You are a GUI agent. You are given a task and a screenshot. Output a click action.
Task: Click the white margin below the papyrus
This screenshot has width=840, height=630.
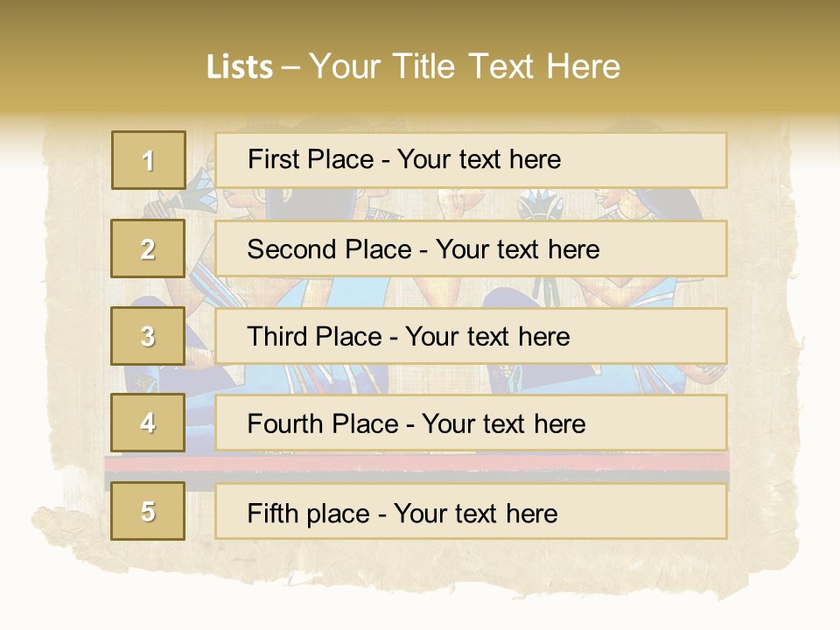pos(420,614)
